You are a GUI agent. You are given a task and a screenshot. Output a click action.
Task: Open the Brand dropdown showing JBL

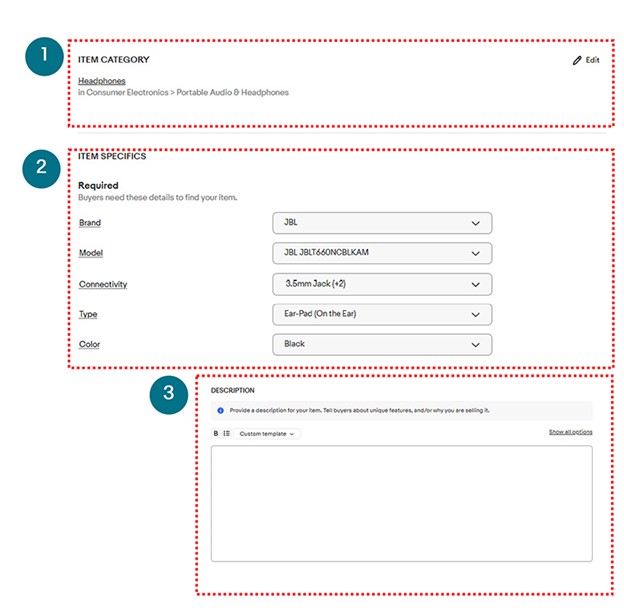pyautogui.click(x=382, y=223)
